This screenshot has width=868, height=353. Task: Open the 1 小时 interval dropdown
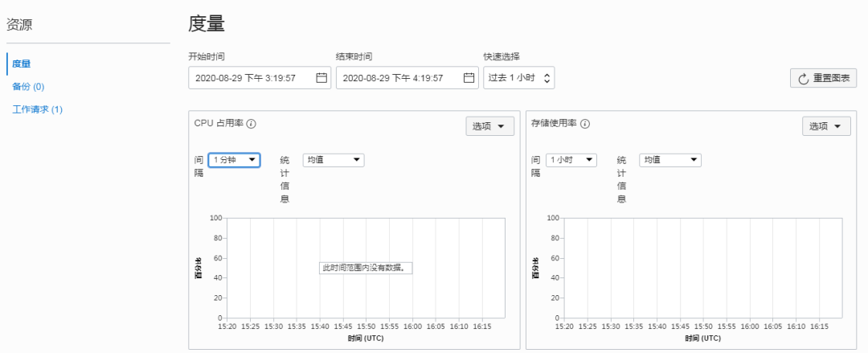click(x=571, y=159)
